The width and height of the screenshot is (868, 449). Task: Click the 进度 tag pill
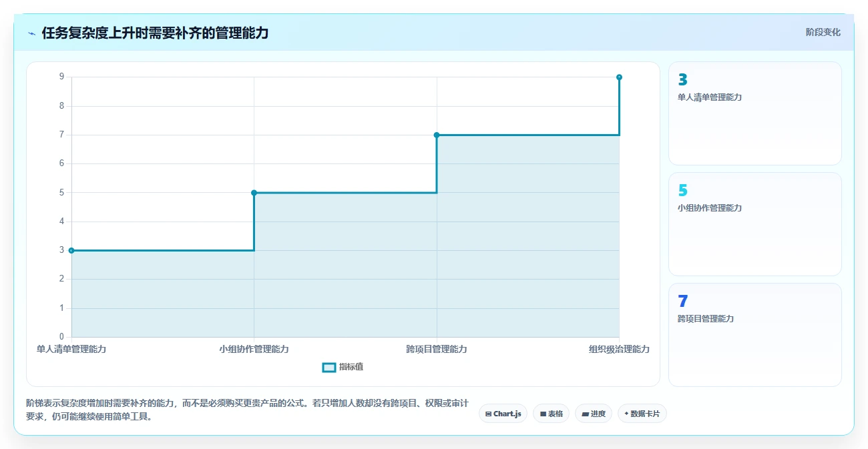594,414
